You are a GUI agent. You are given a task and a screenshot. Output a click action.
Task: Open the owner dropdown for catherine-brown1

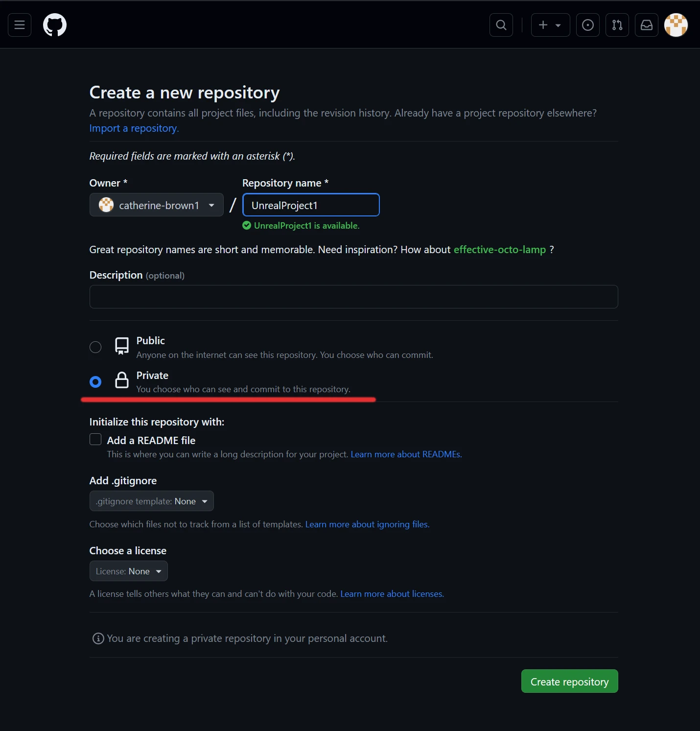[x=157, y=205]
